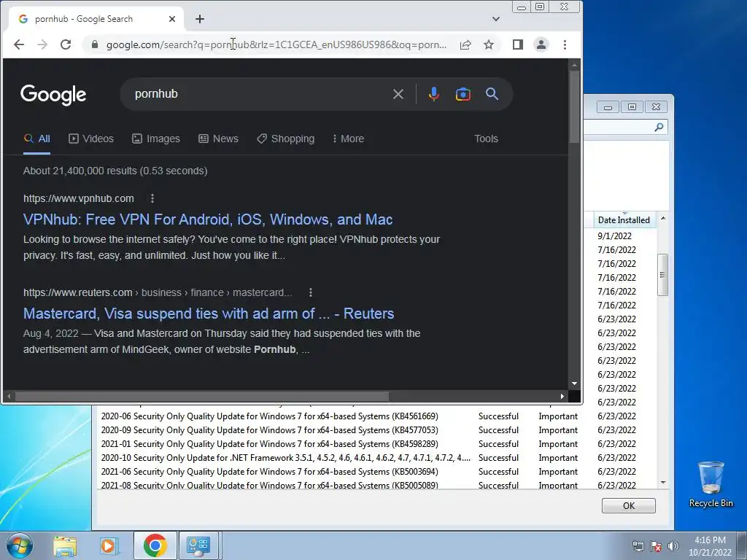Switch to Control Panel taskbar window
The image size is (747, 560).
click(x=198, y=545)
